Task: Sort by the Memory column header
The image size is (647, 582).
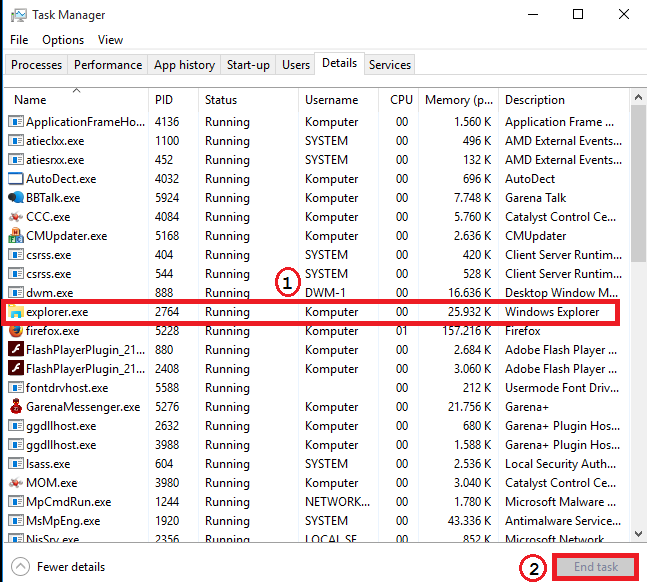Action: pos(458,100)
